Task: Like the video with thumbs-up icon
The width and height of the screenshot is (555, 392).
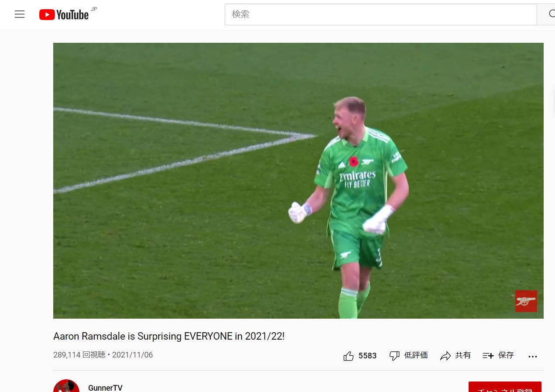Action: click(x=349, y=356)
